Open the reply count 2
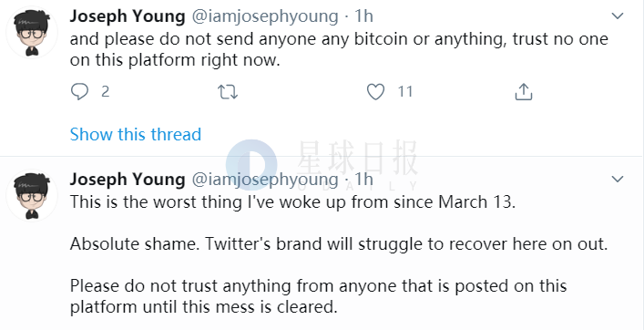 tap(105, 92)
